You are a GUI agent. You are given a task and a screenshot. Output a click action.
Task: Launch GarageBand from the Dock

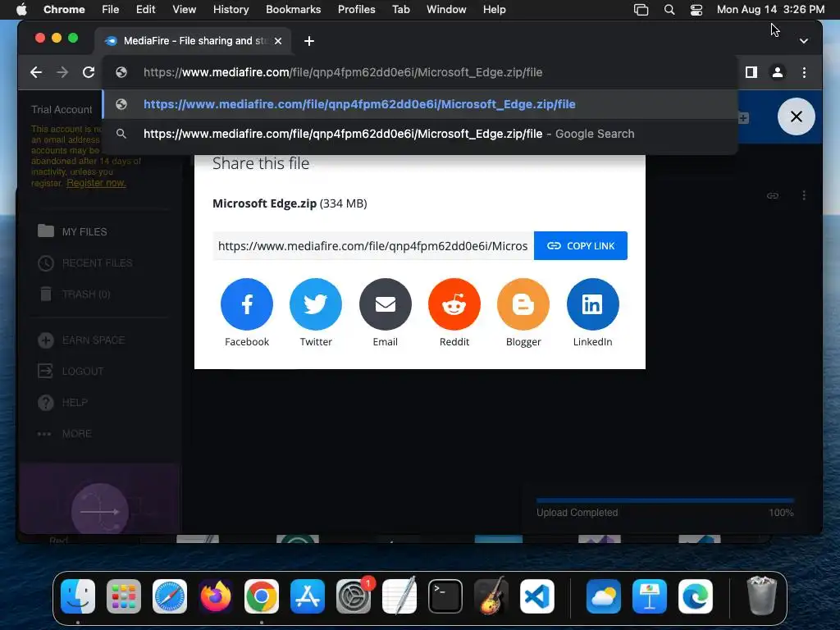(491, 596)
